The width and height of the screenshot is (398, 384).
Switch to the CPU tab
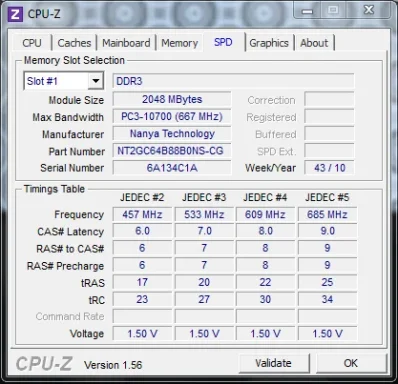[x=32, y=43]
